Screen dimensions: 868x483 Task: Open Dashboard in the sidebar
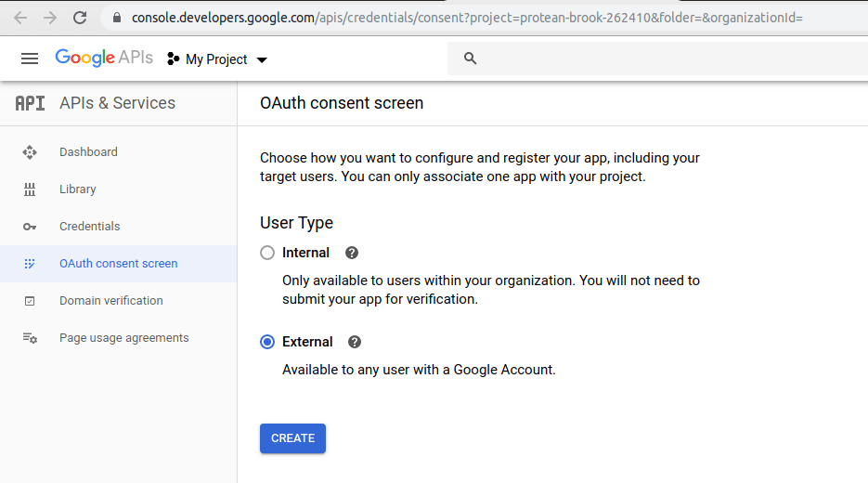pos(119,151)
